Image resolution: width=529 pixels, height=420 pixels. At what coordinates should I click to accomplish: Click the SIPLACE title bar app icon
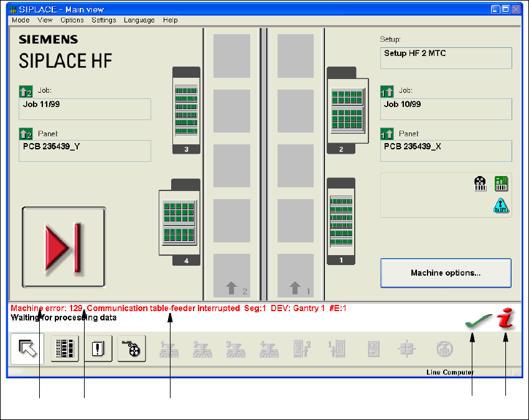(13, 9)
